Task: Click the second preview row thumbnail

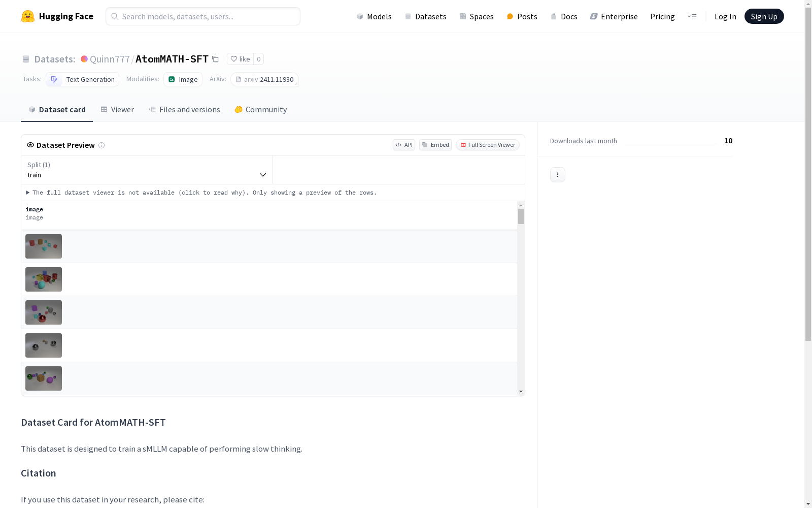Action: [x=44, y=279]
